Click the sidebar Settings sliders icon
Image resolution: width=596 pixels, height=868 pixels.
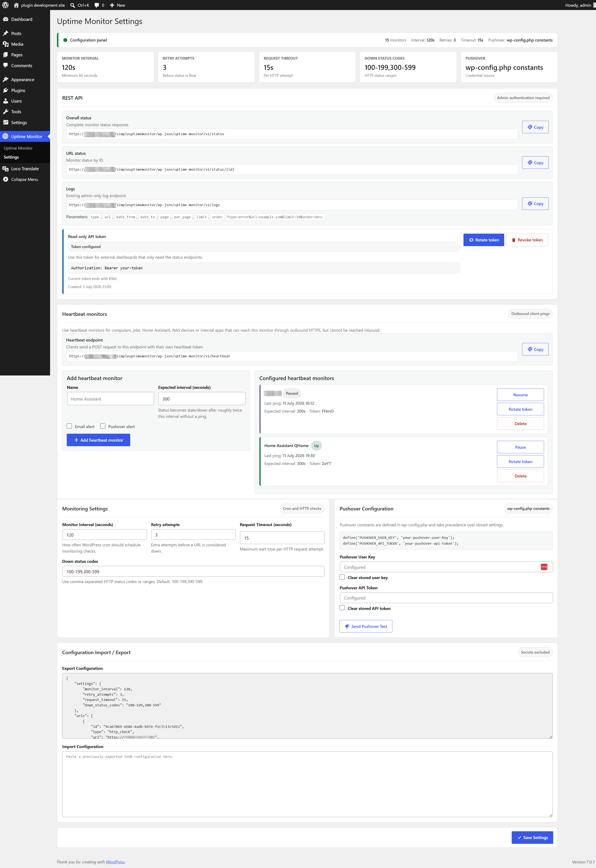[x=6, y=122]
